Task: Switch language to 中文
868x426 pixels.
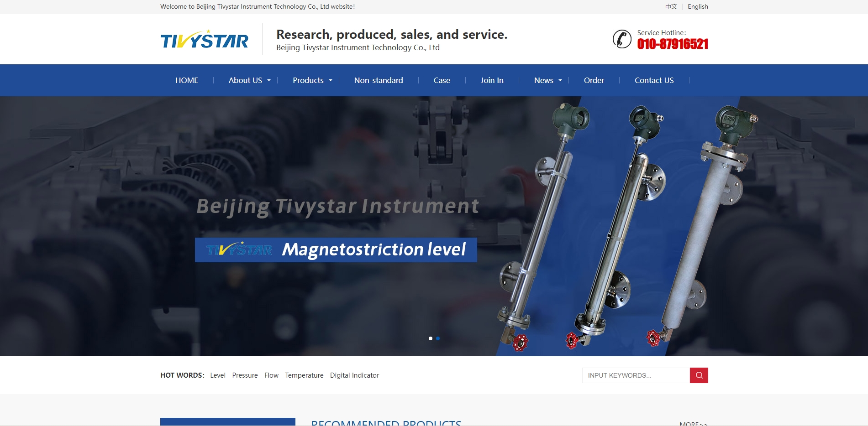Action: click(671, 6)
